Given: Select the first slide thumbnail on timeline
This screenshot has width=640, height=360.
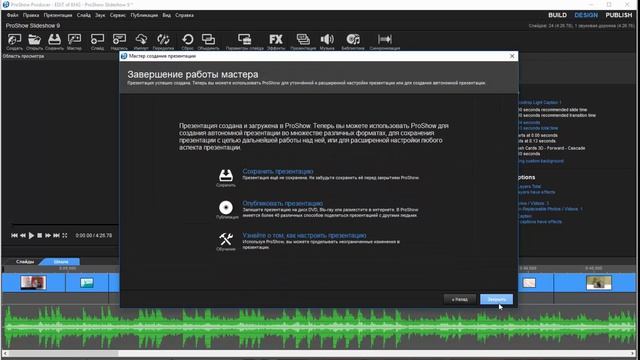Looking at the screenshot, I should pyautogui.click(x=33, y=282).
